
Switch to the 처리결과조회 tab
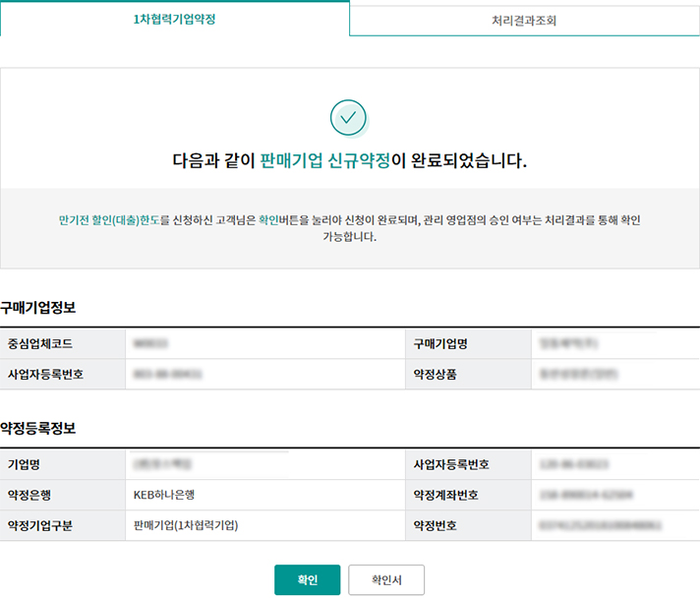point(524,20)
